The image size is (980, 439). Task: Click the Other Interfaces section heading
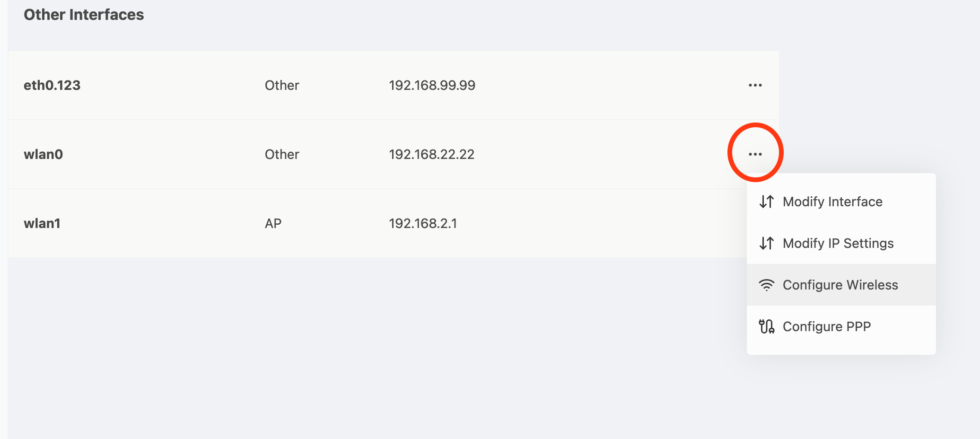coord(84,15)
